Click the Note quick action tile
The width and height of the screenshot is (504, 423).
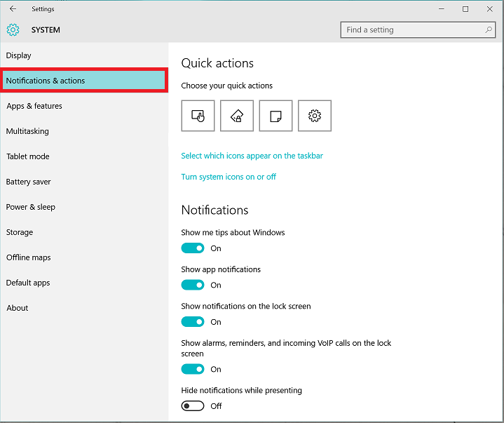tap(275, 116)
